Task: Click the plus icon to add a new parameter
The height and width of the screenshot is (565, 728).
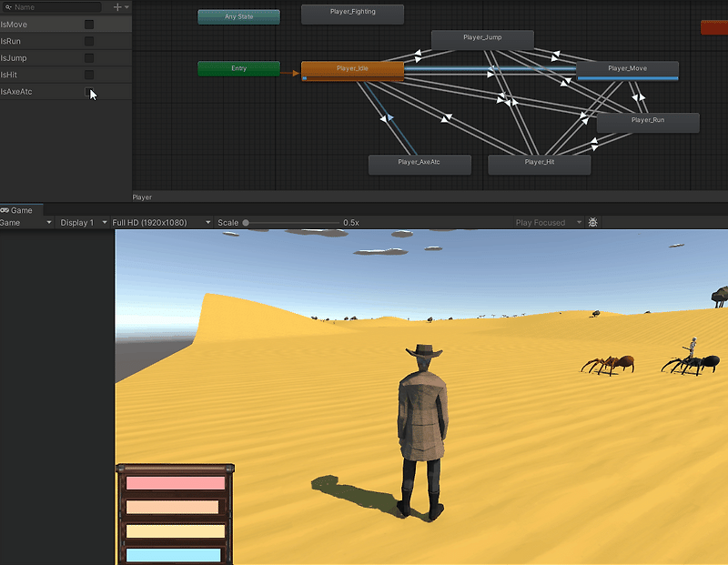Action: [x=117, y=7]
